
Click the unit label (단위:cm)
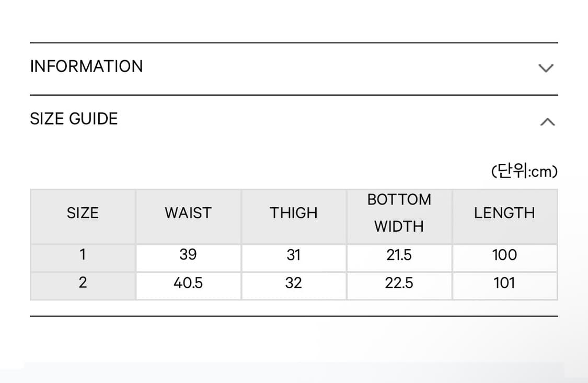[524, 172]
